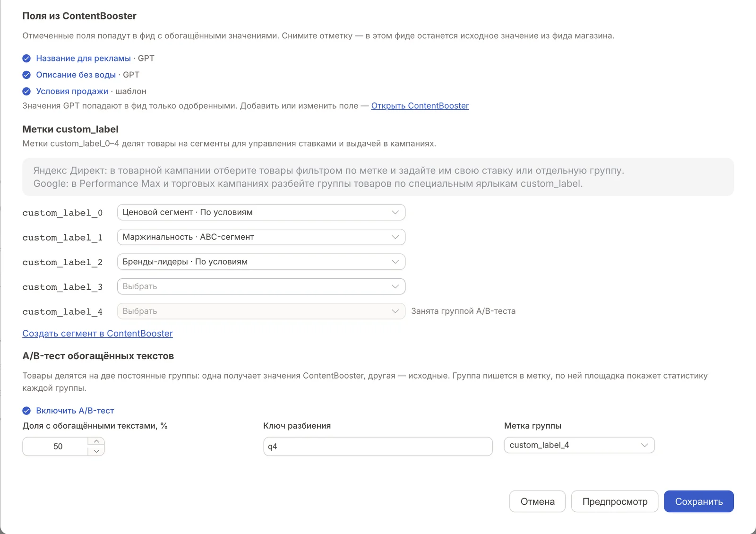Click the «Название для рекламы» label text
This screenshot has height=534, width=756.
coord(83,59)
